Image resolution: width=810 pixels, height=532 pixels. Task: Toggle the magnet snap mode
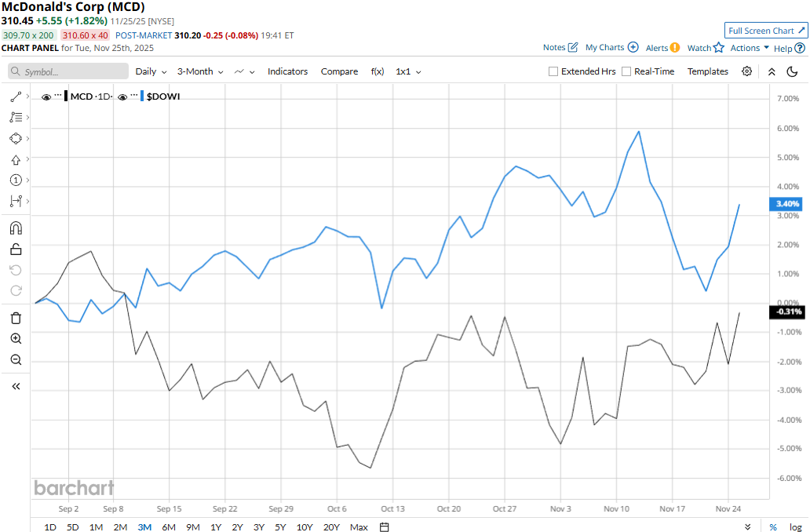pyautogui.click(x=16, y=228)
